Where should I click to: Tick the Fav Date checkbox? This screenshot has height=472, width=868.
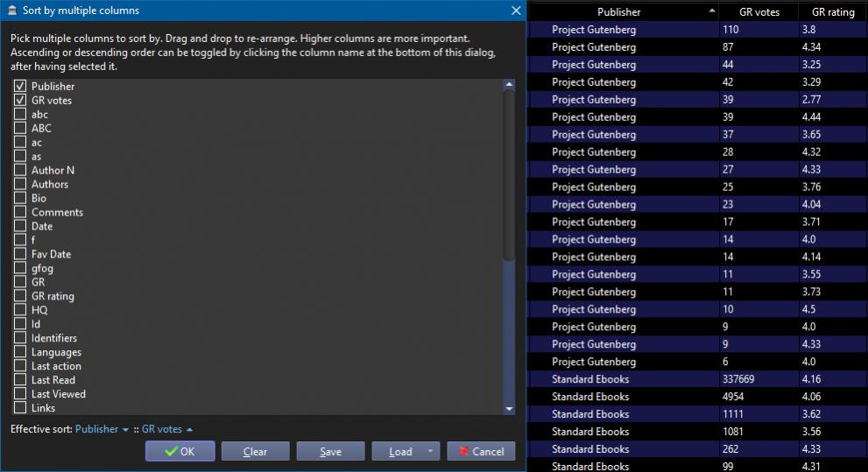[x=20, y=253]
